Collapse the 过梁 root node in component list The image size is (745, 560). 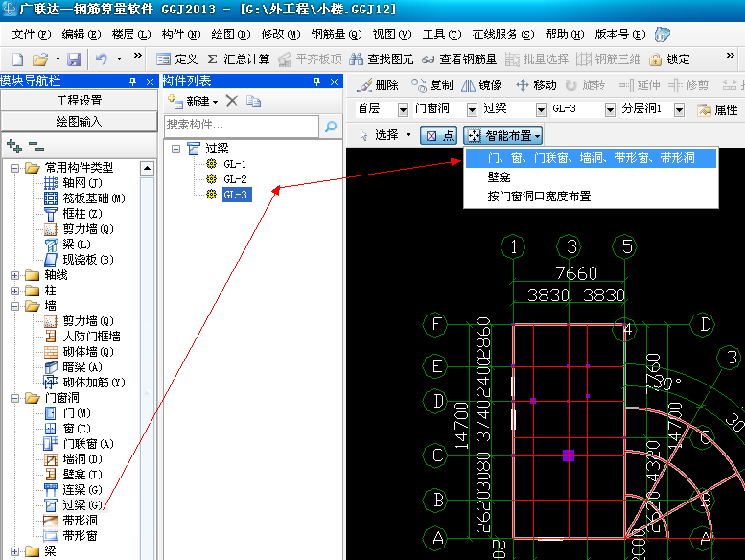click(175, 150)
